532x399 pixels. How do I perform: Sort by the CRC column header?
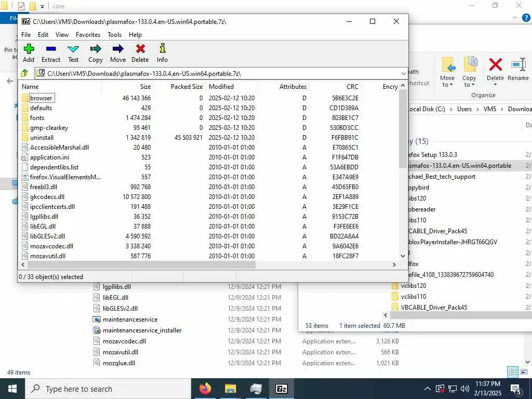pyautogui.click(x=335, y=87)
